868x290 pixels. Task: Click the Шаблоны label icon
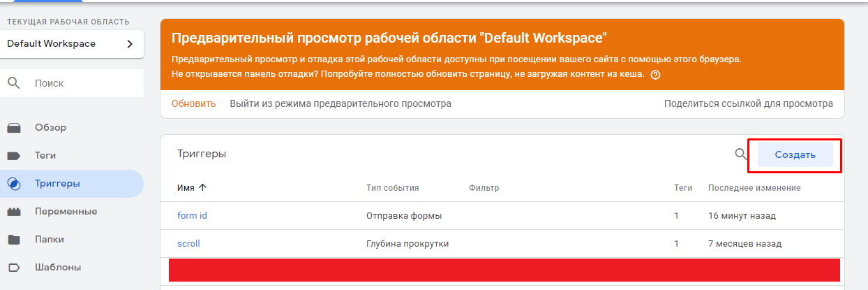[14, 267]
